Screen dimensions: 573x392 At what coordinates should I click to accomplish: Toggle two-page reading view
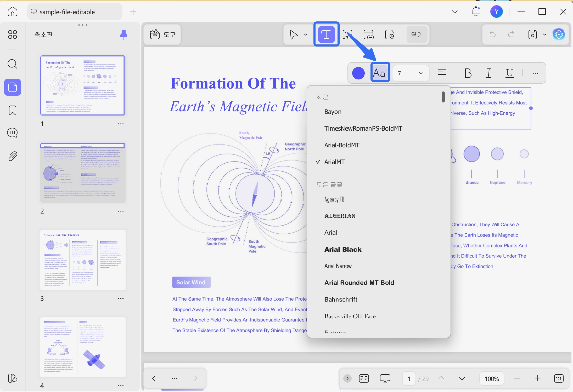pos(364,378)
